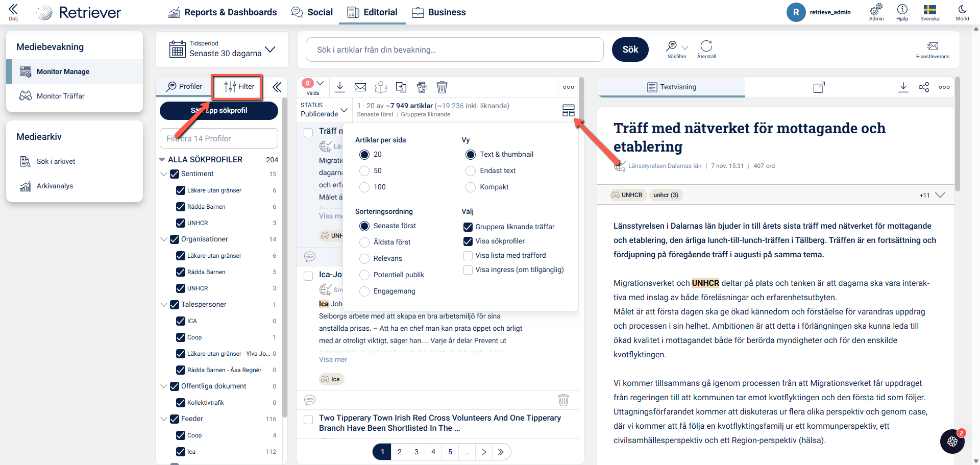
Task: Select 50 articles per page
Action: pyautogui.click(x=364, y=171)
